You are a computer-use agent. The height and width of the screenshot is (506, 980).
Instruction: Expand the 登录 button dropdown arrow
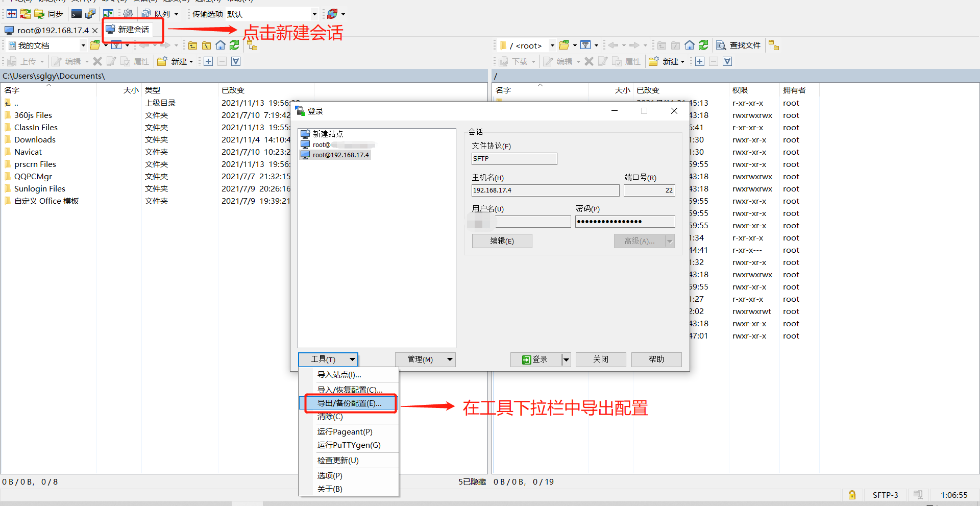tap(567, 359)
